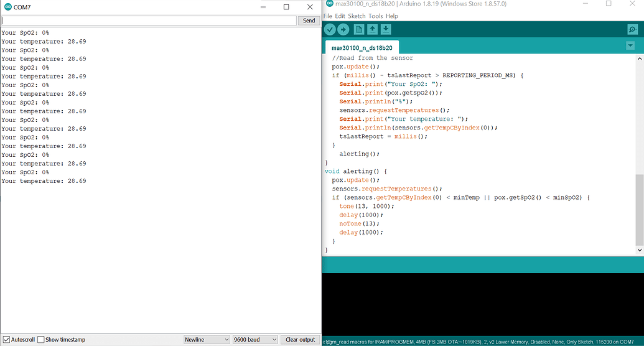This screenshot has height=346, width=644.
Task: Click the serial monitor input field
Action: 149,21
